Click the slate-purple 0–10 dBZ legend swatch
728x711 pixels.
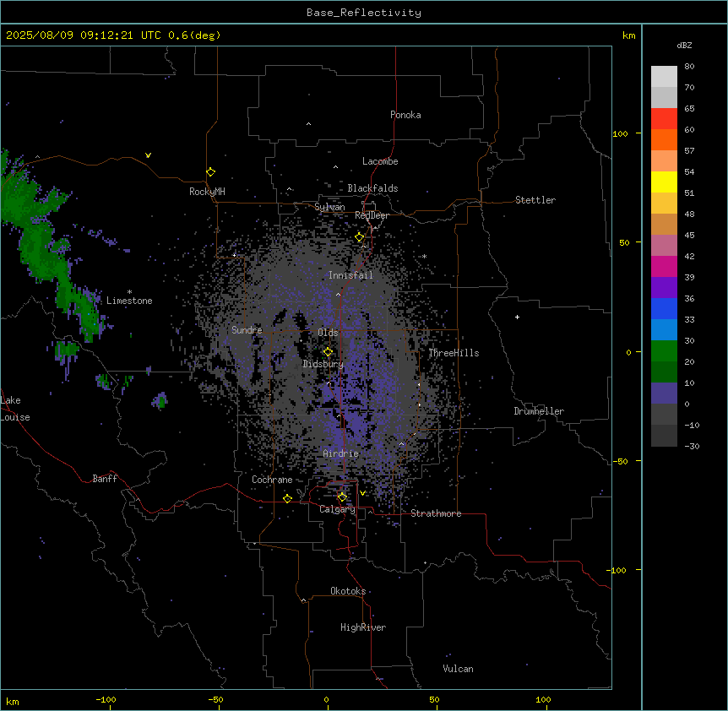click(x=664, y=393)
